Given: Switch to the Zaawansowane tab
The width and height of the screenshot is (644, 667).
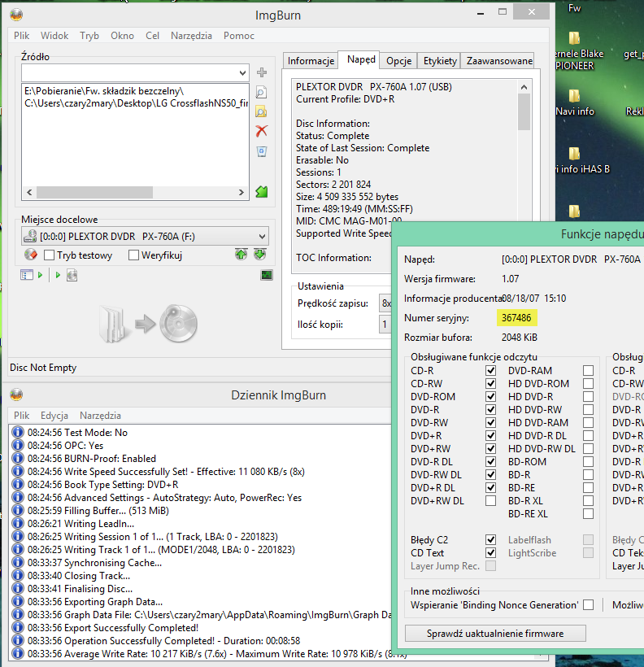Looking at the screenshot, I should (499, 61).
